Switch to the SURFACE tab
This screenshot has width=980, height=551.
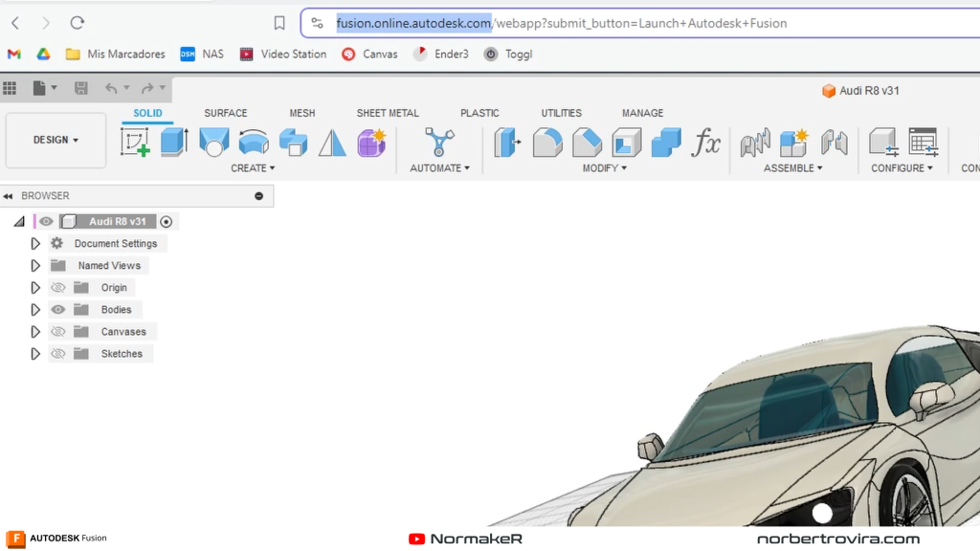pos(225,113)
